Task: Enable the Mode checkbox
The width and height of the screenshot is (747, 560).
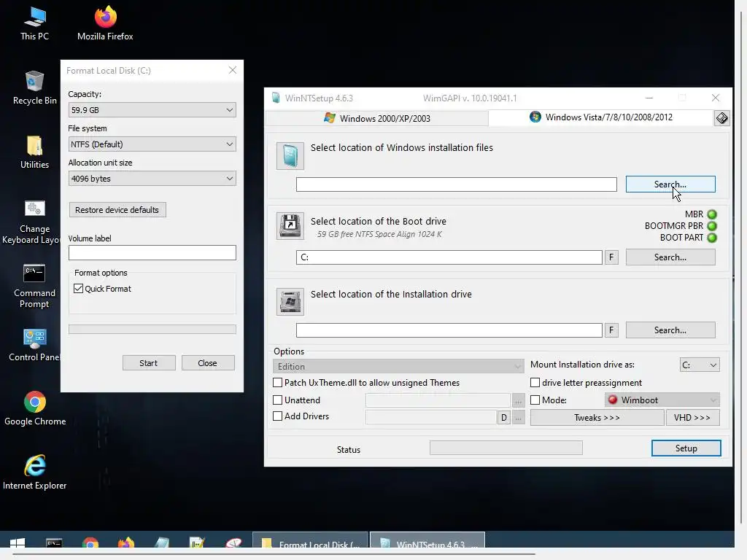Action: coord(535,400)
